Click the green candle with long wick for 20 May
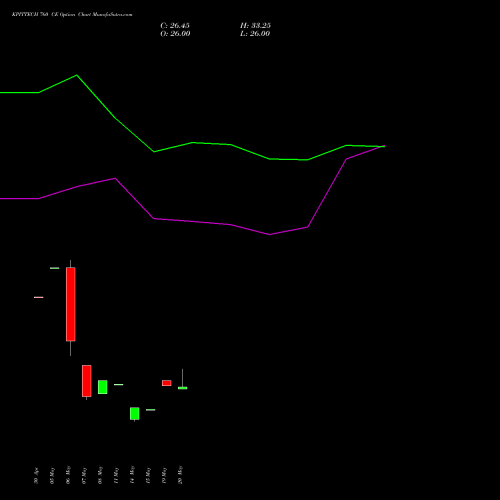The image size is (500, 500). pyautogui.click(x=183, y=388)
